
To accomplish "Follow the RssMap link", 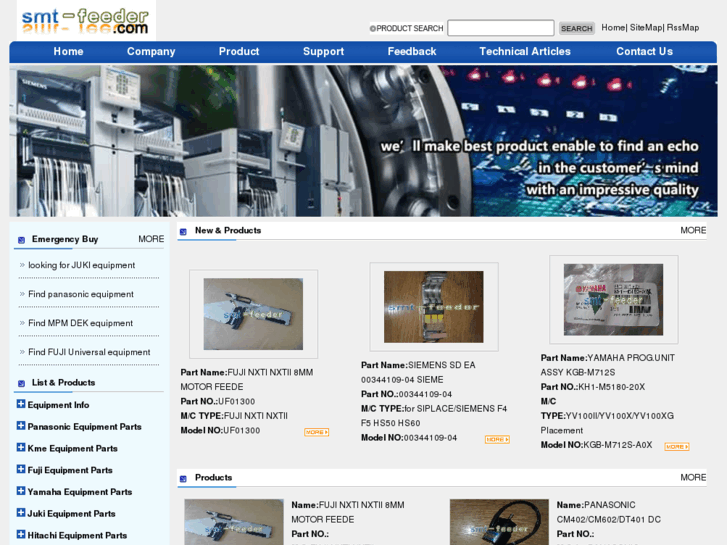I will [x=682, y=27].
